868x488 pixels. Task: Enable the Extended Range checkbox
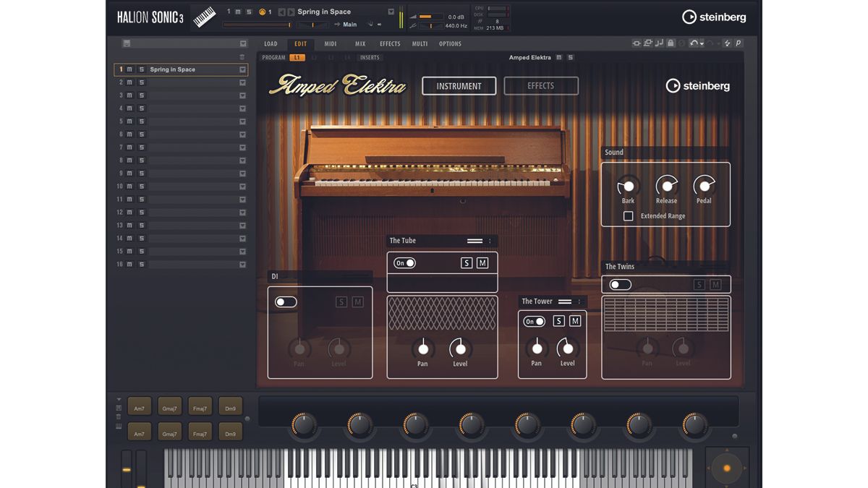coord(628,215)
